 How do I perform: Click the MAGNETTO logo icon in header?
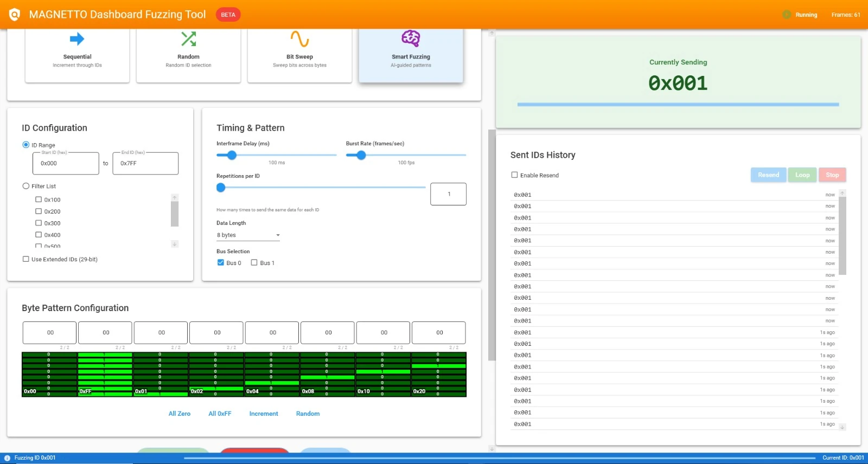coord(15,15)
